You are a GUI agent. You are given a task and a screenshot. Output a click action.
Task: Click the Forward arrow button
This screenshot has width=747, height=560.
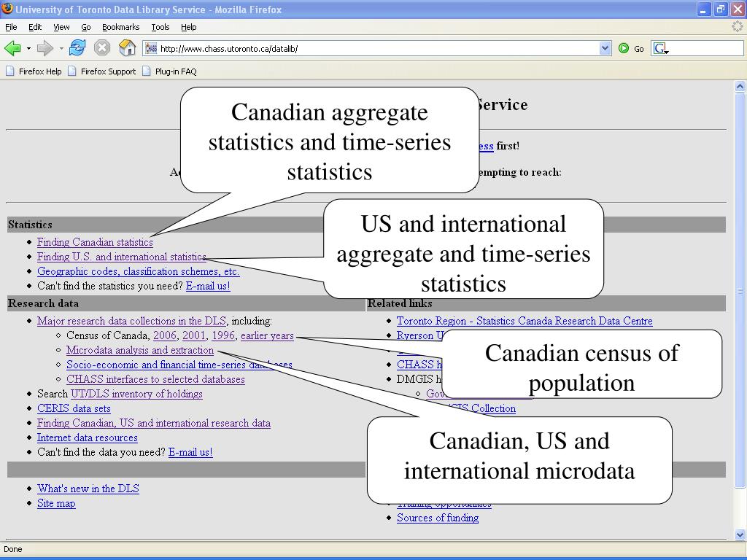pos(44,48)
